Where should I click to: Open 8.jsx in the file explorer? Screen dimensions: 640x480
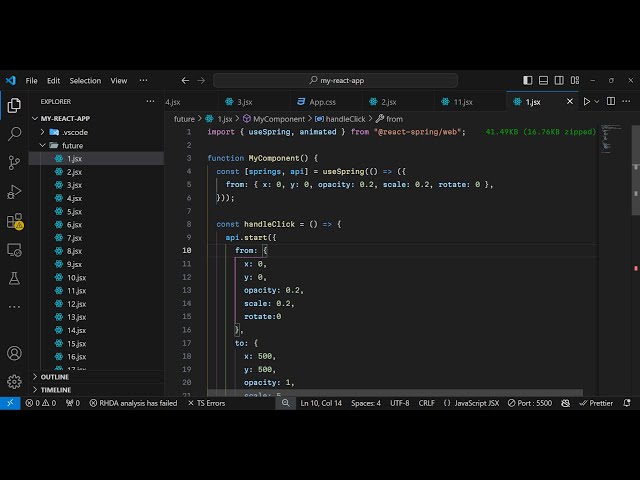tap(74, 251)
